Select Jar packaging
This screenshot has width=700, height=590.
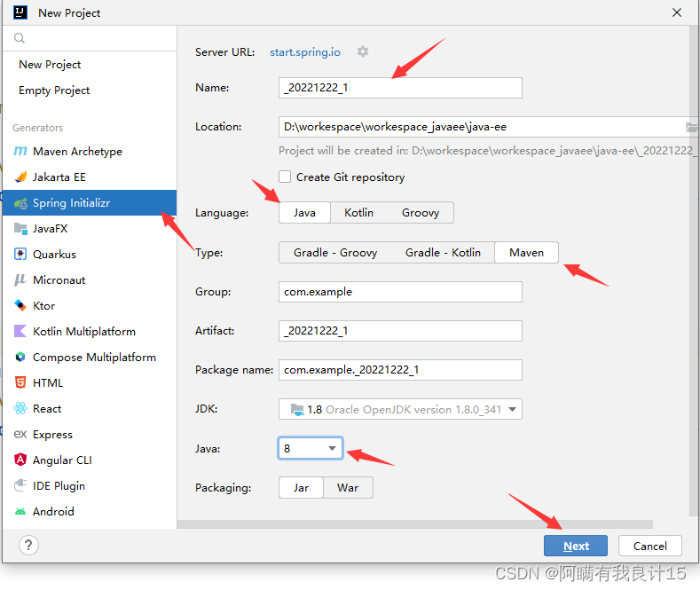[301, 488]
